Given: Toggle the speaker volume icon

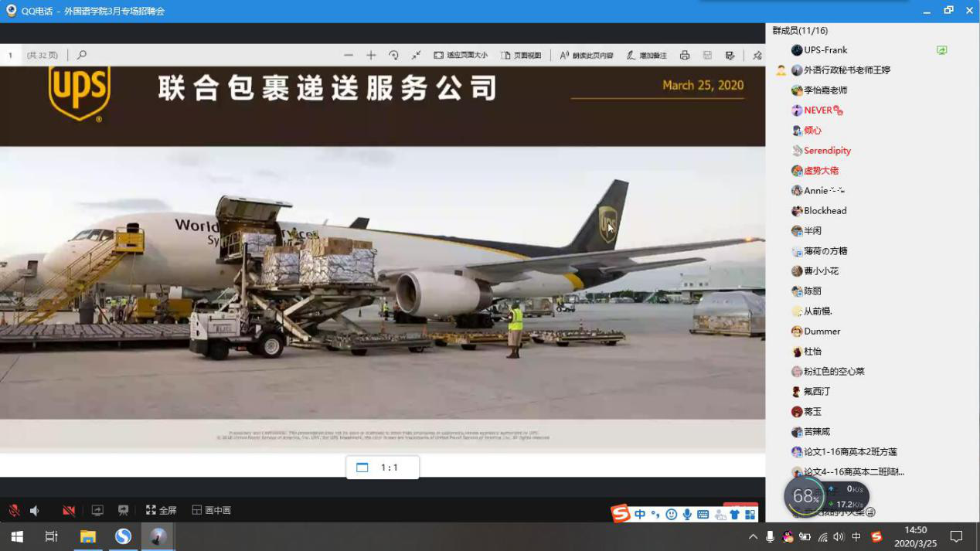Looking at the screenshot, I should (35, 511).
